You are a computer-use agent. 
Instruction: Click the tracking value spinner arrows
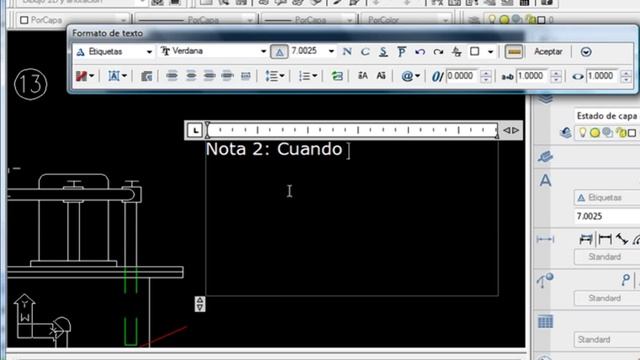556,76
